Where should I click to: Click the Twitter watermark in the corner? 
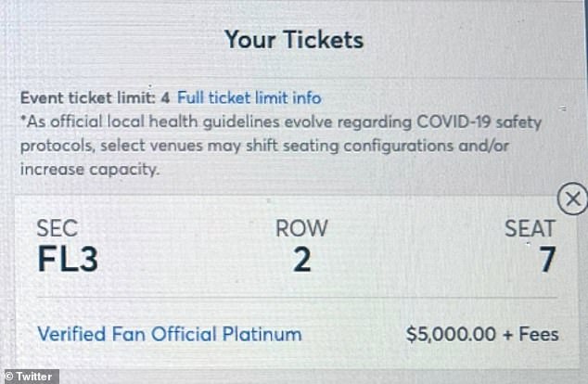(x=30, y=376)
